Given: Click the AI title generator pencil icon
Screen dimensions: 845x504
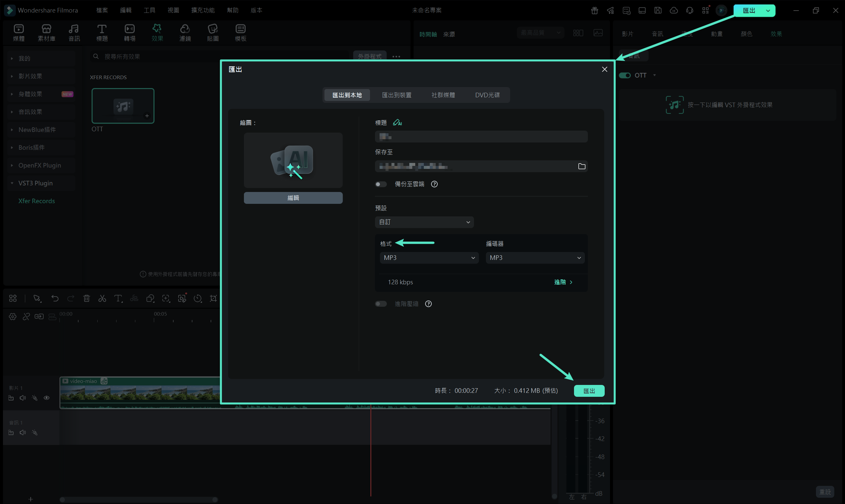Looking at the screenshot, I should (397, 123).
